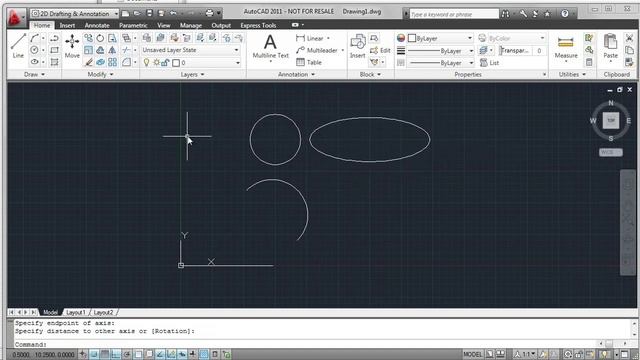Expand the Annotation panel

(x=296, y=74)
